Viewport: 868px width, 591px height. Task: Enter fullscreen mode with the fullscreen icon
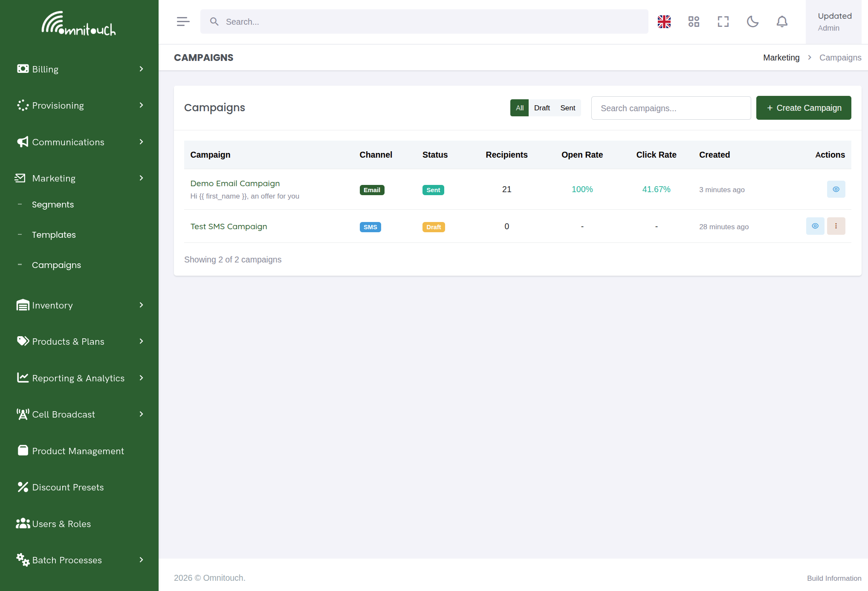[x=723, y=22]
